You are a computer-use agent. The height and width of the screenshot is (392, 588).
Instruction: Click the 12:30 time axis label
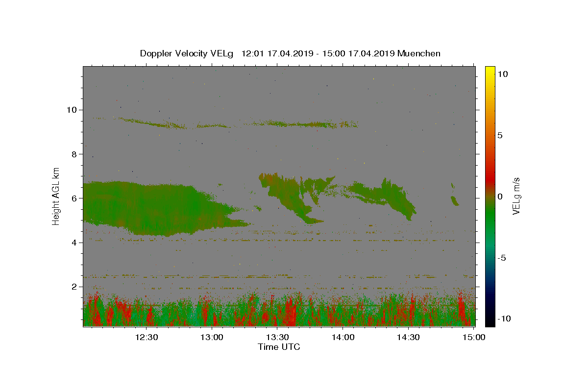click(147, 337)
